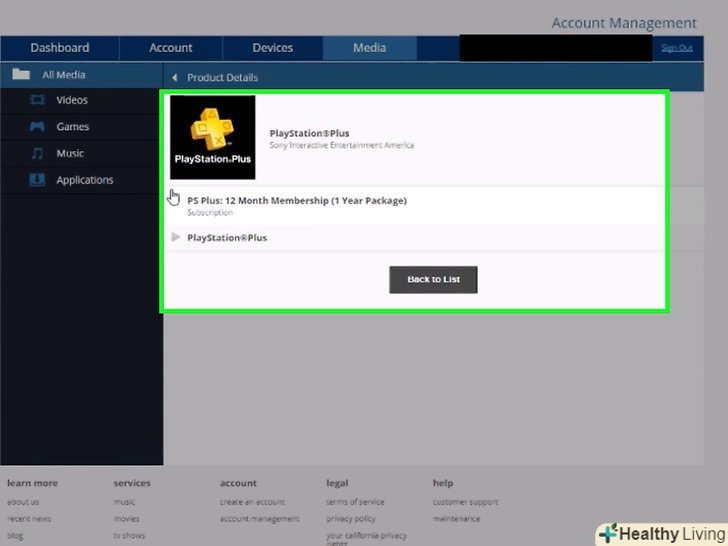
Task: Click the Account Management heading
Action: 624,23
